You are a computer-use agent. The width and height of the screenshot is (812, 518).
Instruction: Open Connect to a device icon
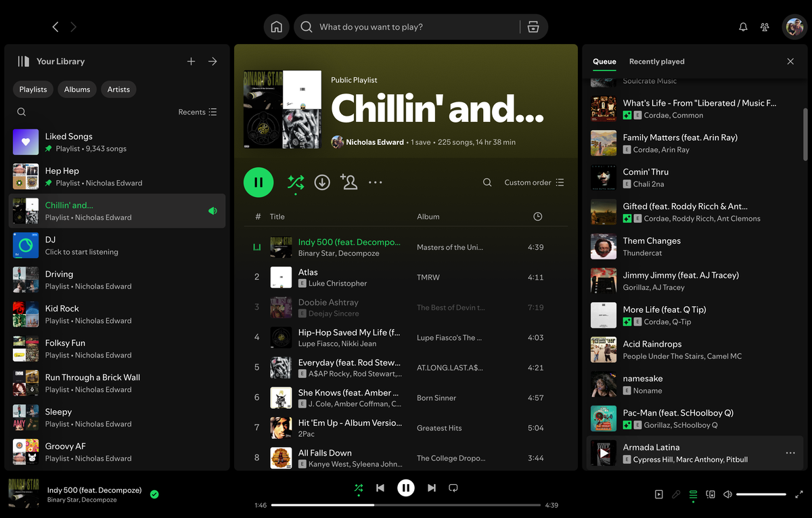(710, 494)
